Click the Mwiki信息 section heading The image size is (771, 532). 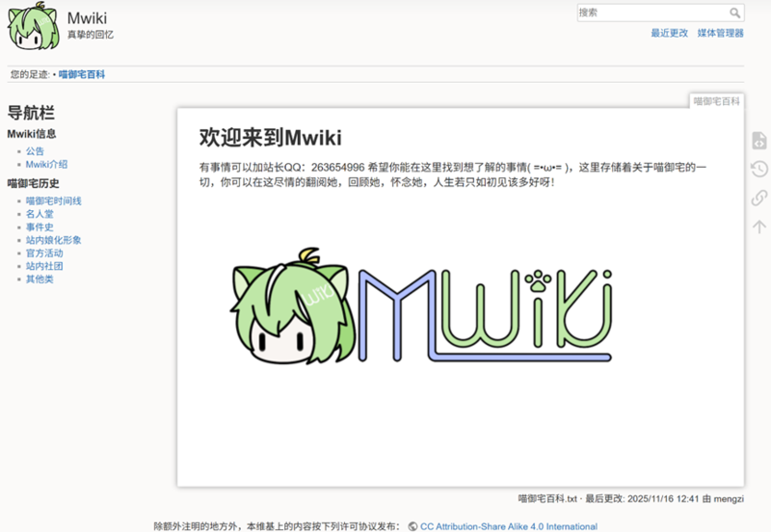tap(32, 134)
